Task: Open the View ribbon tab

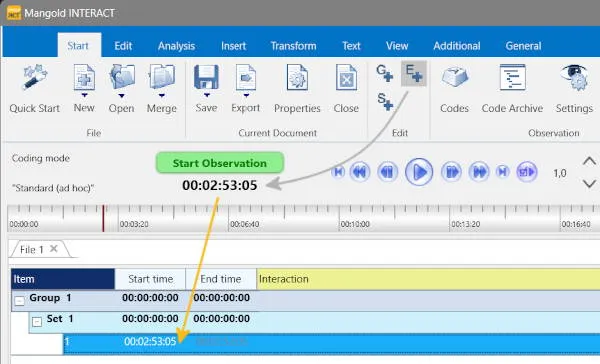Action: (397, 46)
